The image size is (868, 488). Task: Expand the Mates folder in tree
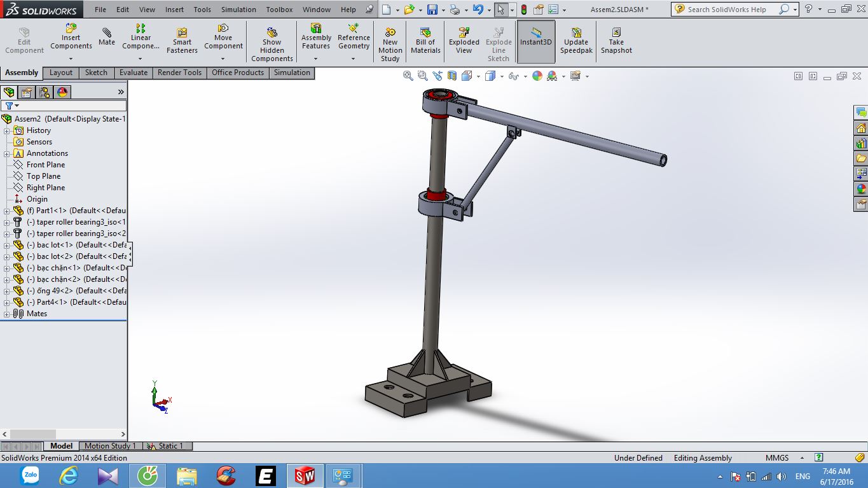click(x=7, y=314)
